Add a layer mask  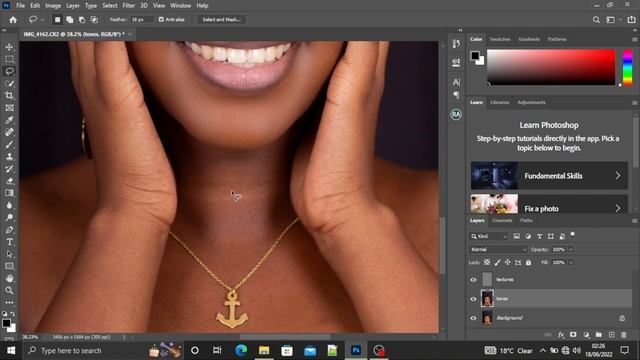pyautogui.click(x=573, y=335)
